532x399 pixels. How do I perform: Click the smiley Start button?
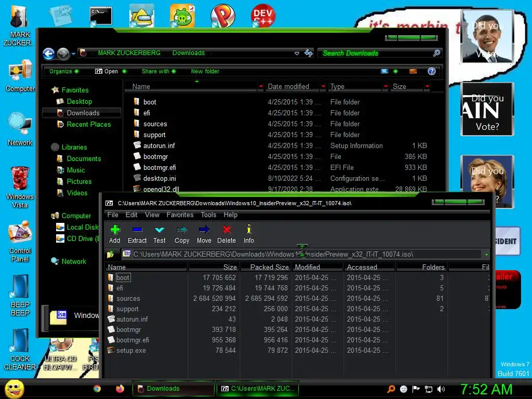click(14, 389)
